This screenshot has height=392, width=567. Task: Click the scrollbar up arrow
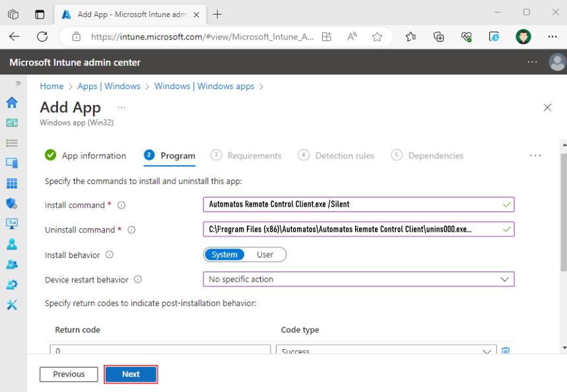click(564, 145)
